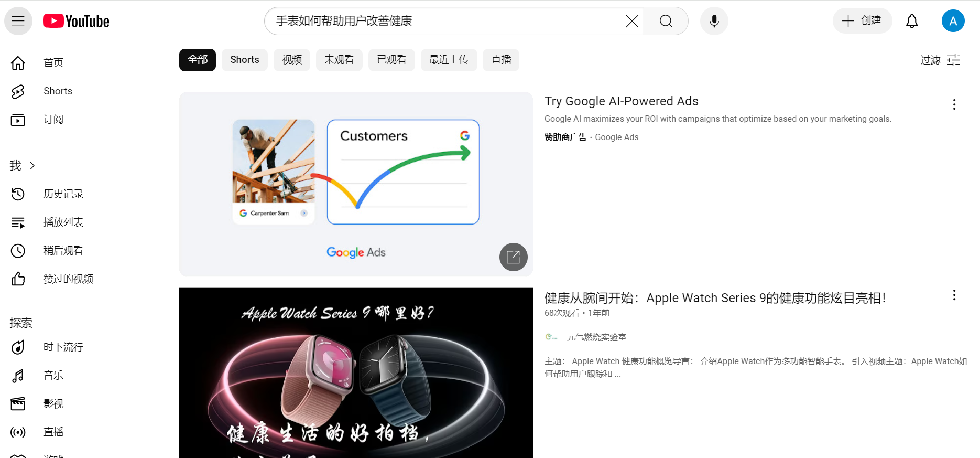Open 影视 movies in sidebar
The image size is (980, 458).
[x=78, y=404]
